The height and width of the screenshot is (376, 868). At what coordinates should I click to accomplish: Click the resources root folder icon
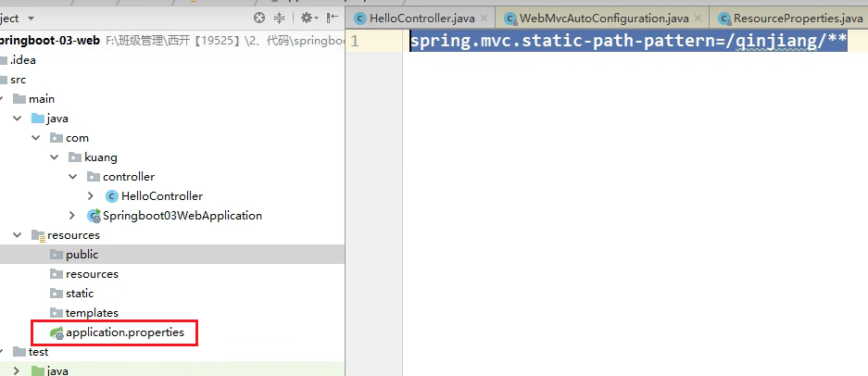point(38,235)
